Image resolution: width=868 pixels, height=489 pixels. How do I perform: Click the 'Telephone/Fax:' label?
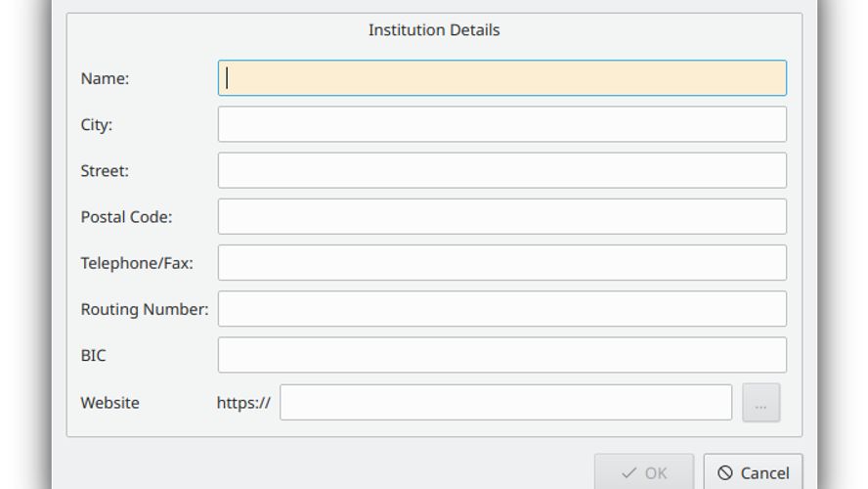click(137, 263)
